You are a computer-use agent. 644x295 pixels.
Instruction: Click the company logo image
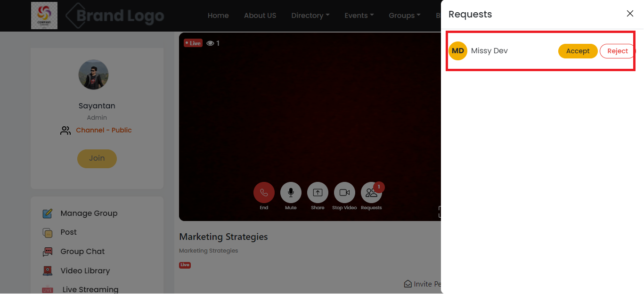pos(44,16)
